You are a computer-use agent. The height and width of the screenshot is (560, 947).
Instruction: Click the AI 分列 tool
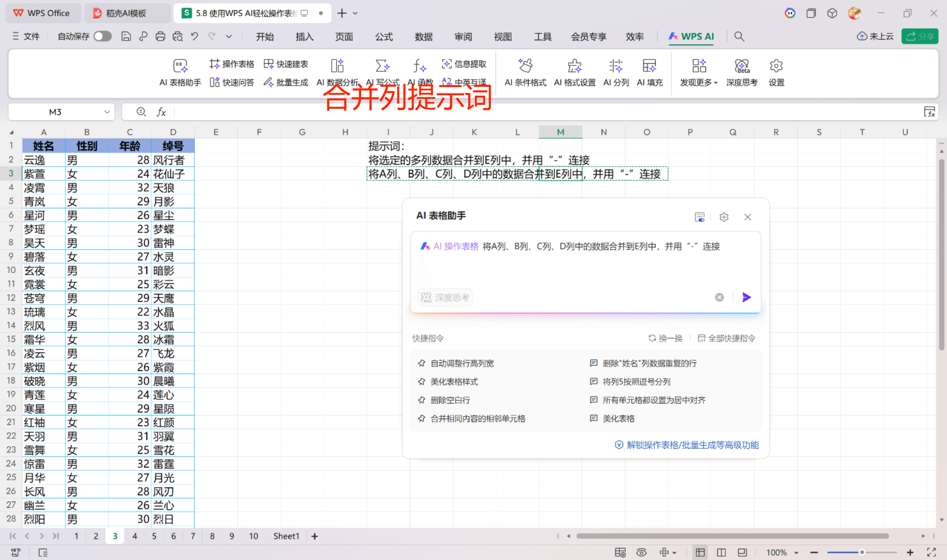click(616, 73)
